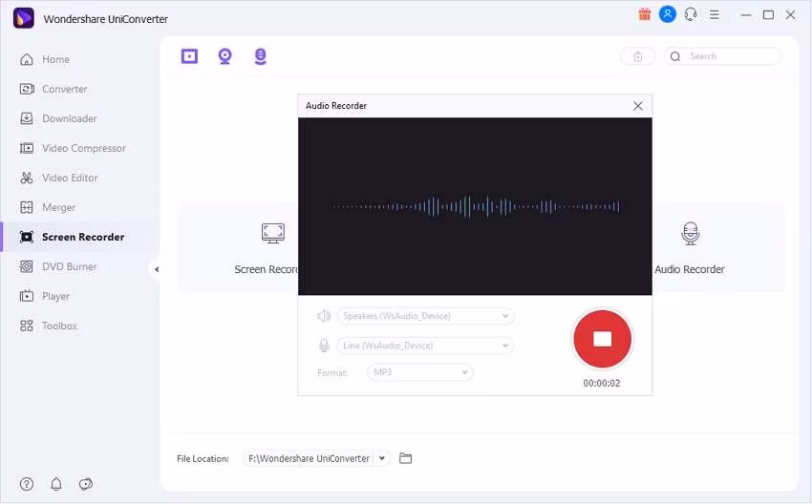Image resolution: width=812 pixels, height=504 pixels.
Task: Open the output folder icon
Action: coord(405,458)
